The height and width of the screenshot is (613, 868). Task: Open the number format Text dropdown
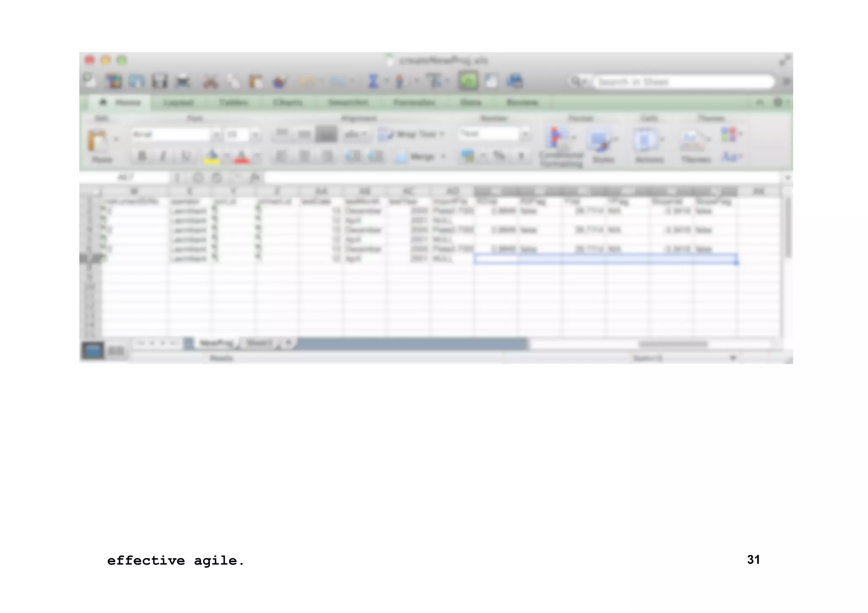(x=525, y=134)
